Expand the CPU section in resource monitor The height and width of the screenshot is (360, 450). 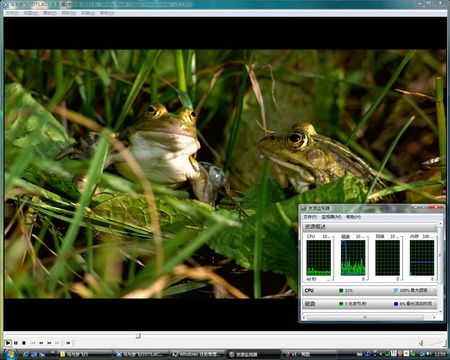[436, 291]
